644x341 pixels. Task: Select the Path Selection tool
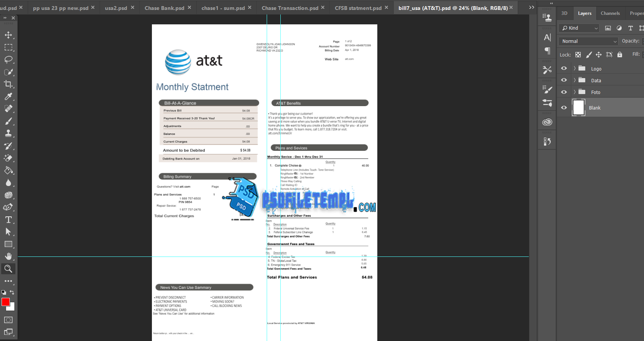coord(9,232)
